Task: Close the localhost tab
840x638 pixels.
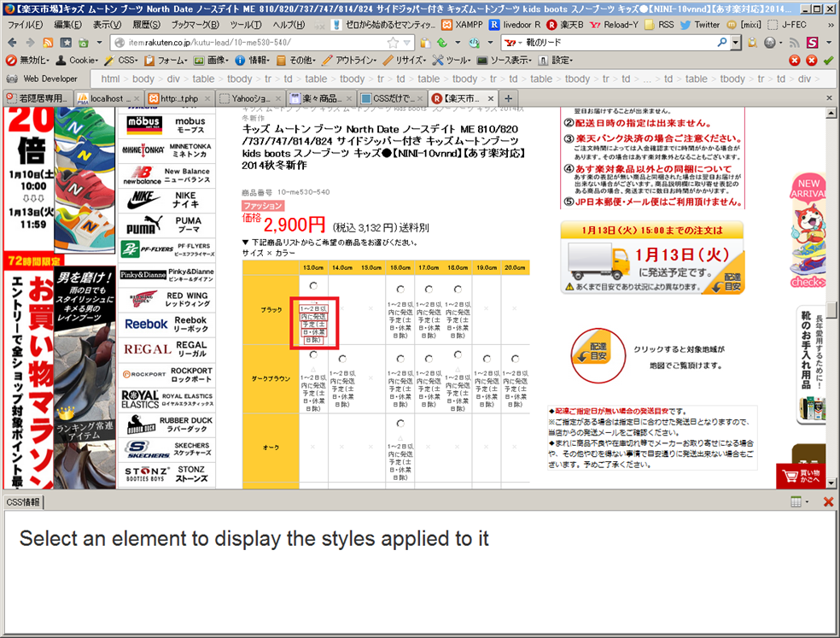Action: click(x=137, y=99)
